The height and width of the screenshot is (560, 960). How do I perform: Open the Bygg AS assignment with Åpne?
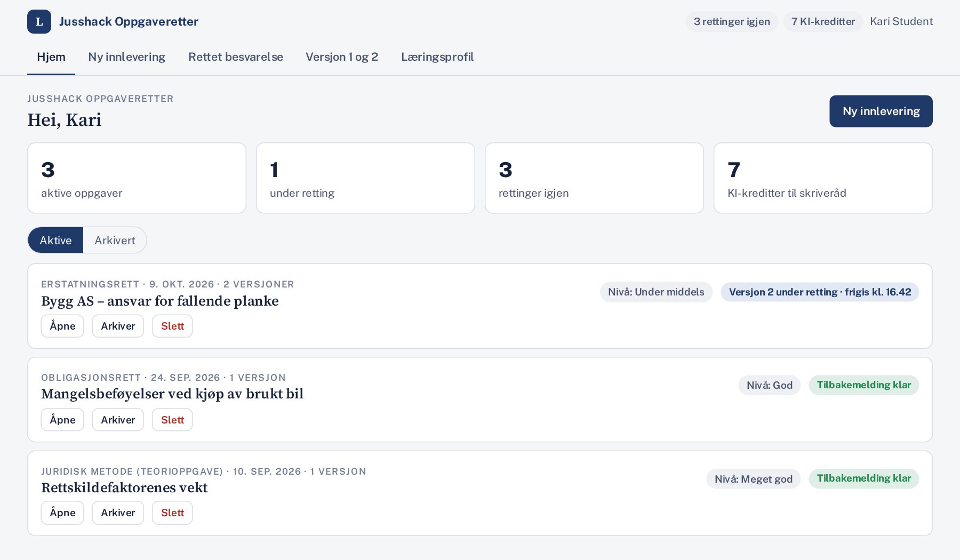pyautogui.click(x=62, y=326)
